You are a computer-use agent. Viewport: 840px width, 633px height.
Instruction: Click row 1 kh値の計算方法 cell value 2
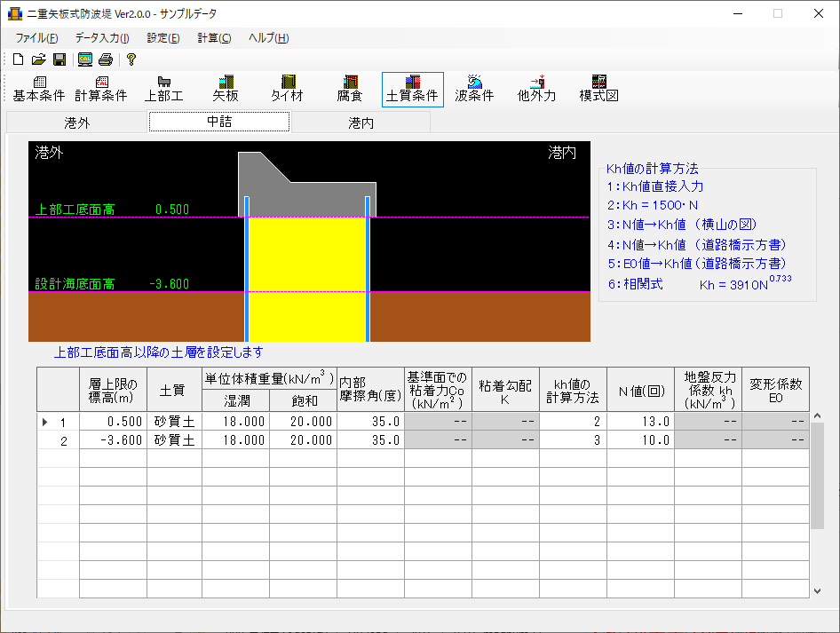[x=574, y=422]
